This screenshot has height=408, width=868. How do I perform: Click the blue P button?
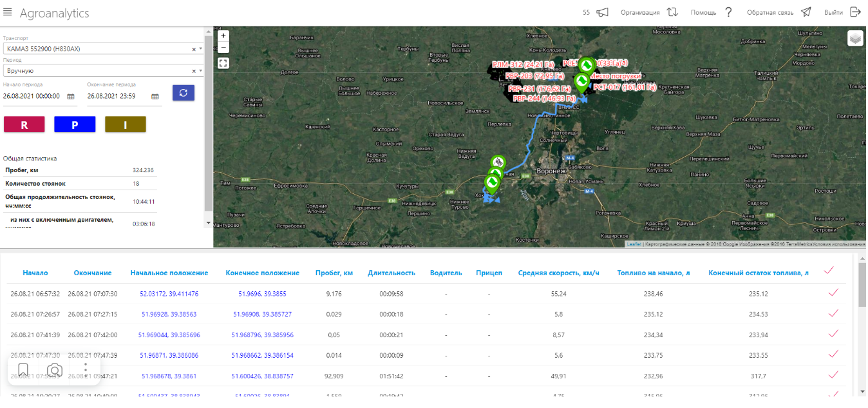75,124
